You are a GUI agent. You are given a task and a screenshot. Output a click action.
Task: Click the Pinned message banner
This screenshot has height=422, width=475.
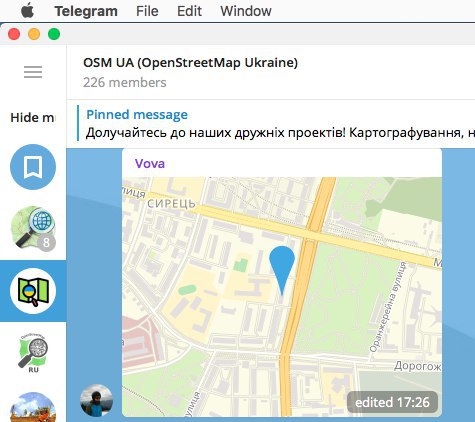coord(271,124)
